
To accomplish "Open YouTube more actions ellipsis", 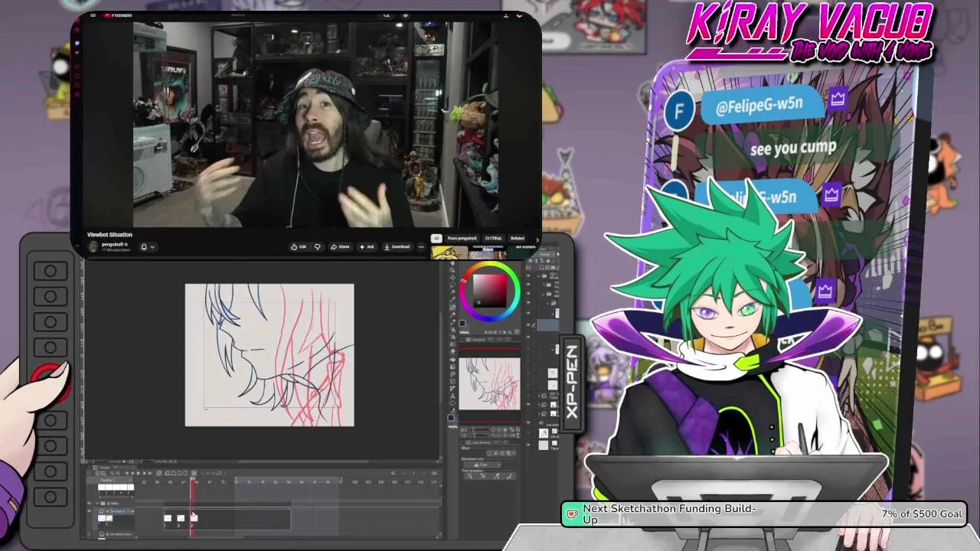I will tap(421, 246).
